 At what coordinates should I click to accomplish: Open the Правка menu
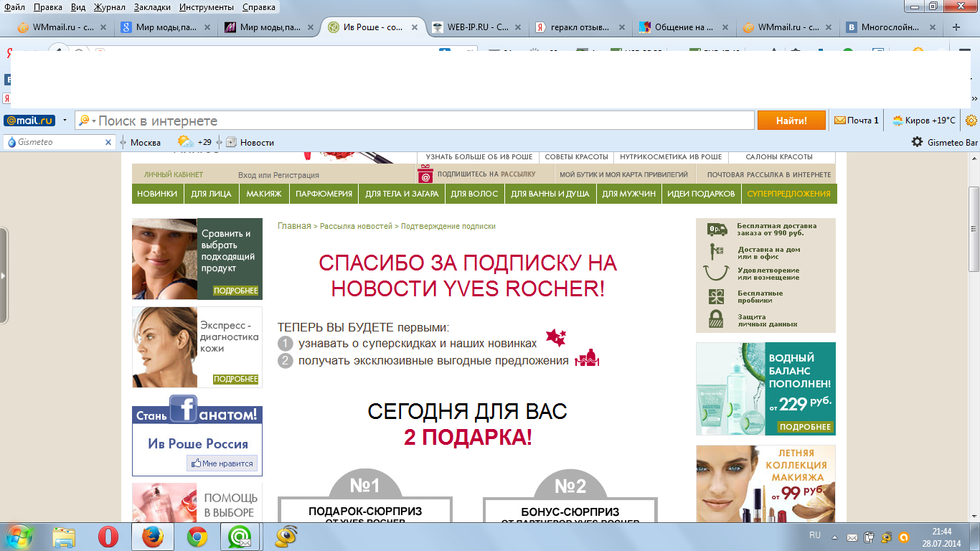47,6
